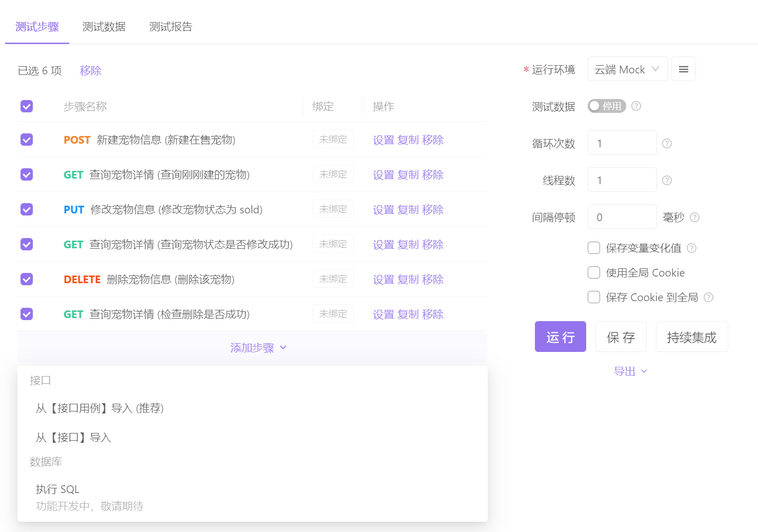Uncheck the GET 查询宠物状态是否修改成功 step

pos(27,244)
